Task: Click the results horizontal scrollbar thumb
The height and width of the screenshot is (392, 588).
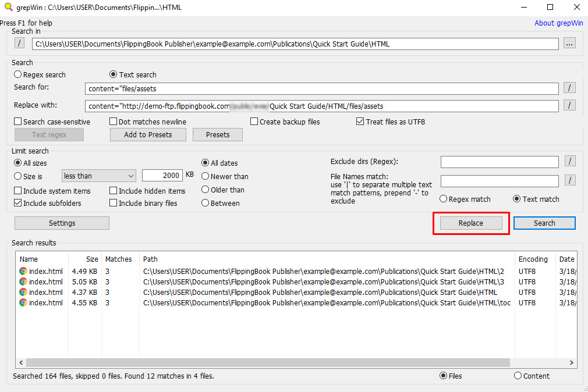Action: pyautogui.click(x=268, y=362)
